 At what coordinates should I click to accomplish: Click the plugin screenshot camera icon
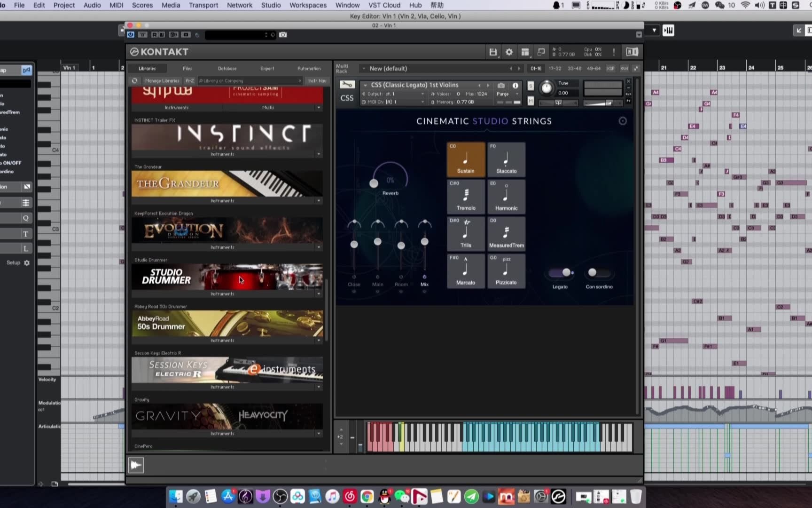pos(283,35)
